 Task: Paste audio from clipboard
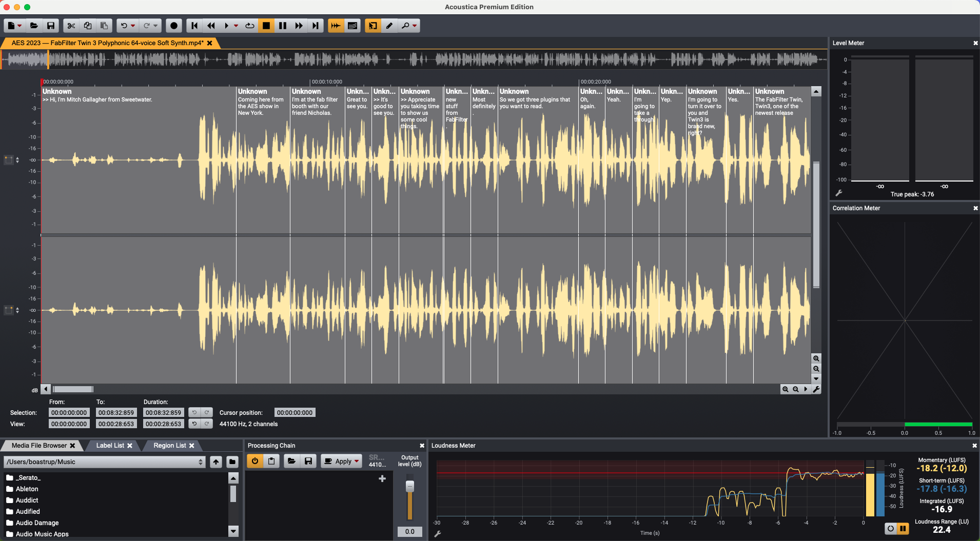point(105,25)
